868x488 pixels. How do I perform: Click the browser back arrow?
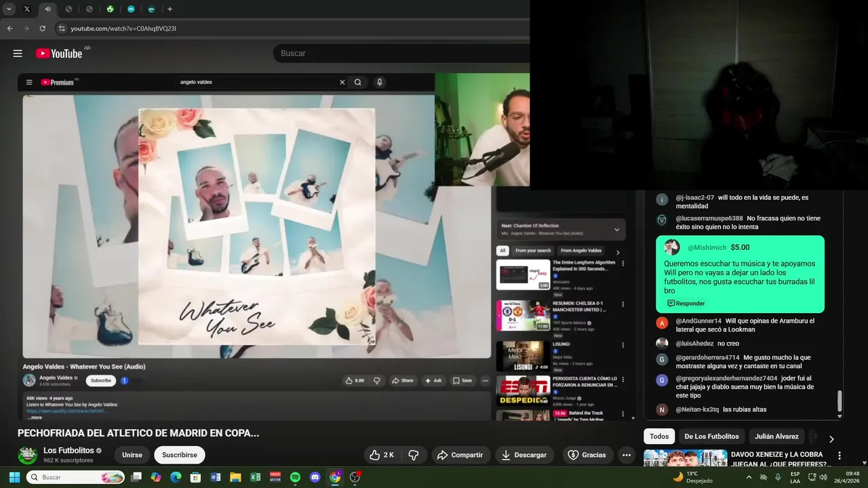[10, 28]
